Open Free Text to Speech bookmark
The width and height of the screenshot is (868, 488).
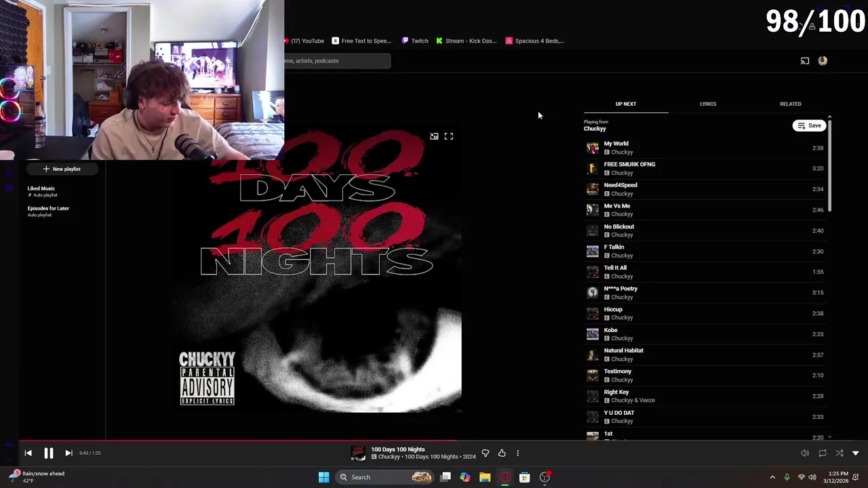(x=362, y=41)
